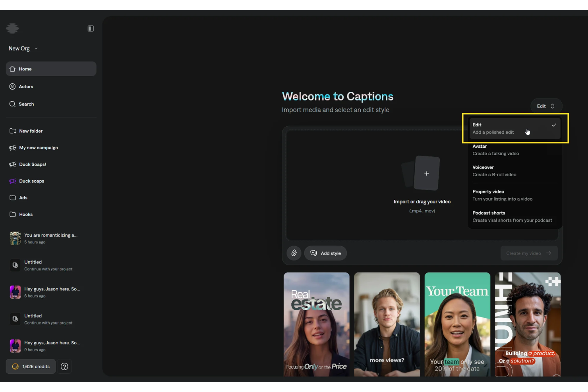The height and width of the screenshot is (392, 588).
Task: Open the 1,626 credits button
Action: tap(31, 367)
